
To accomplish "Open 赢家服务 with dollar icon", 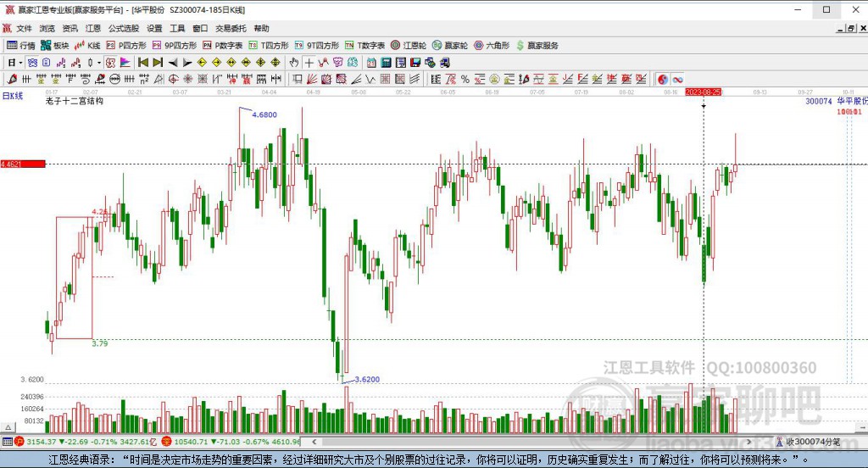I will click(537, 46).
